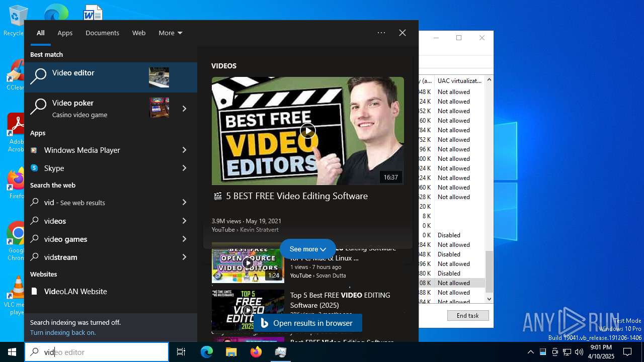Play the 5 BEST FREE Video Editing video

pos(307,131)
